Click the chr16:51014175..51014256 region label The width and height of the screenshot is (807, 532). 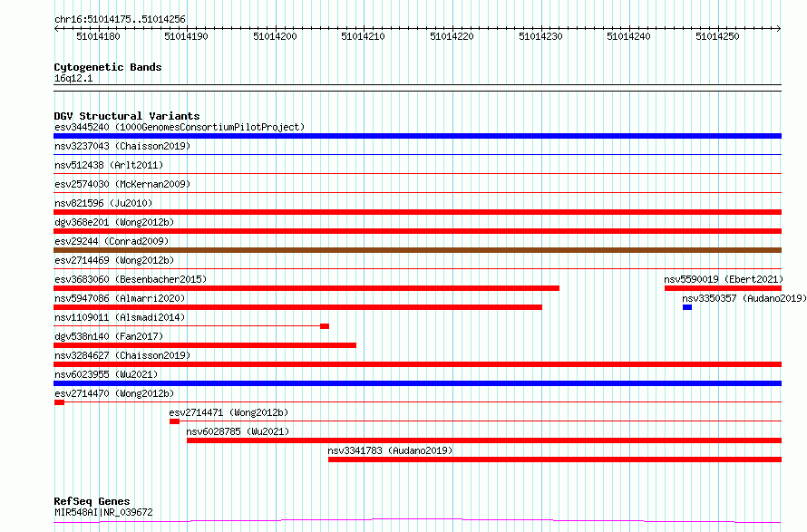(x=120, y=20)
